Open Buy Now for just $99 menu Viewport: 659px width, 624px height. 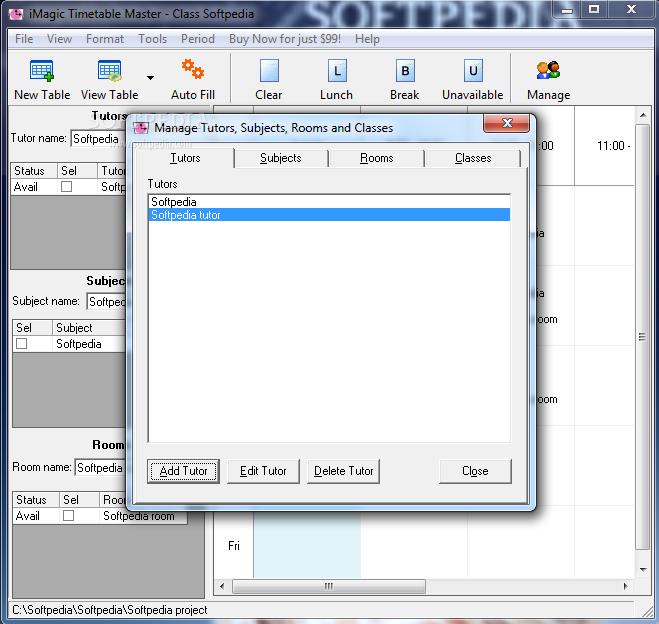pos(285,39)
